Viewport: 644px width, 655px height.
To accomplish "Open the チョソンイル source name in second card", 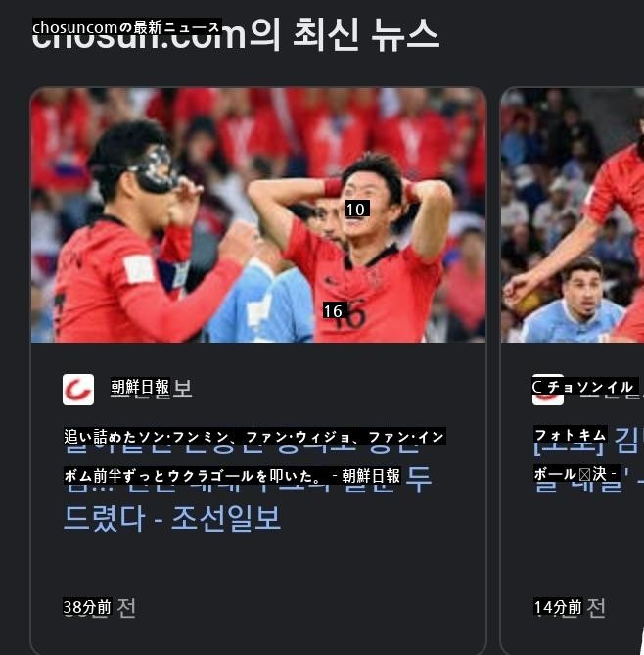I will pyautogui.click(x=585, y=387).
